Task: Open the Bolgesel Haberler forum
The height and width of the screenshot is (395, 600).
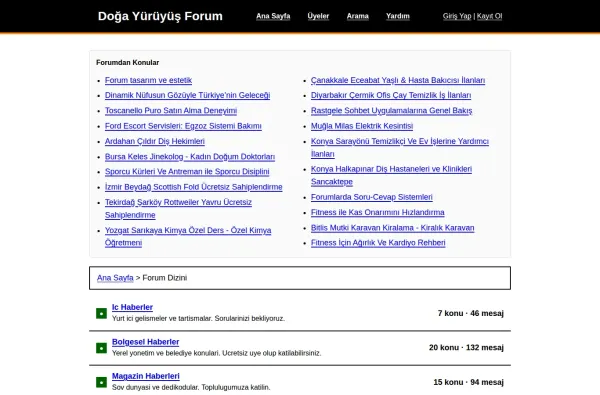Action: (145, 342)
